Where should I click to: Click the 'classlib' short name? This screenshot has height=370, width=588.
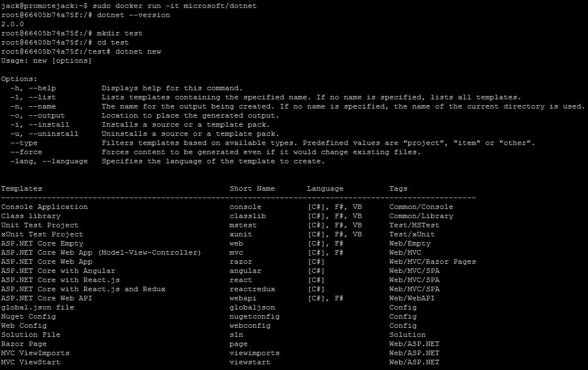tap(248, 216)
